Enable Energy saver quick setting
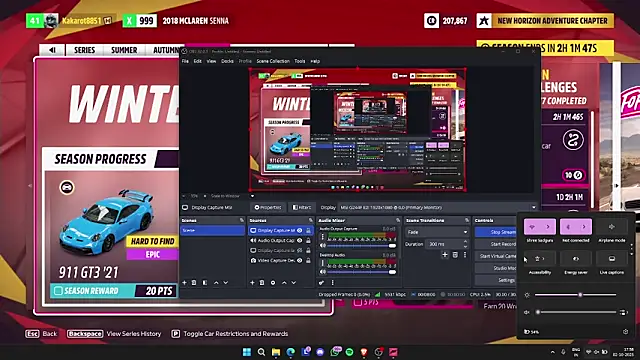640x360 pixels. pos(576,259)
